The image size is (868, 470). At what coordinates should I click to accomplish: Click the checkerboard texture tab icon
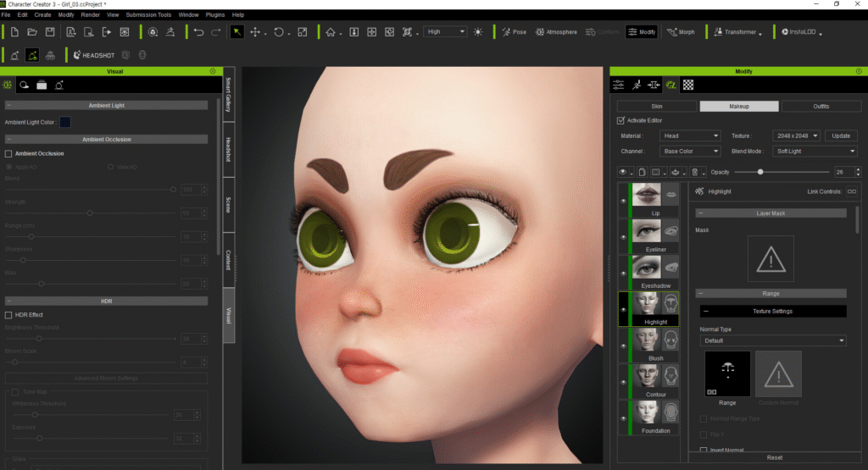click(x=688, y=85)
